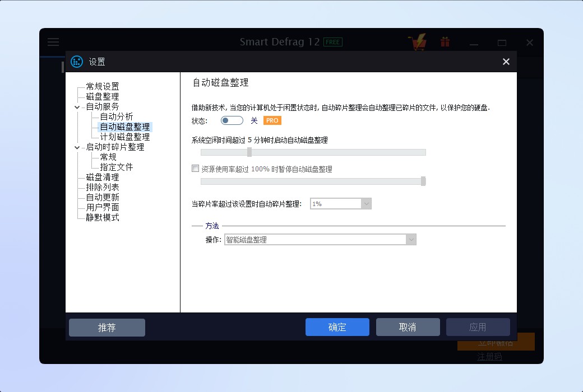Confirm settings with 确定 button
Viewport: 583px width, 392px height.
pos(337,327)
